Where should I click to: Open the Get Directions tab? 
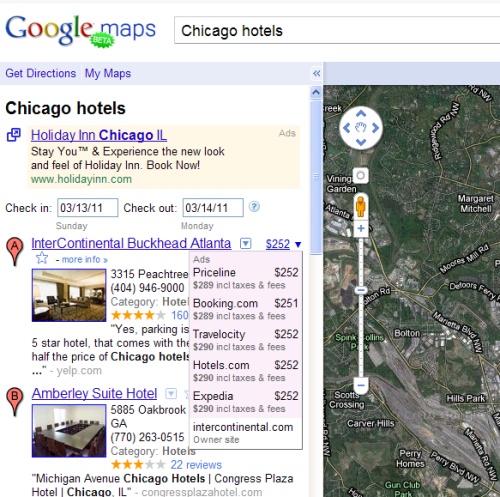coord(41,73)
